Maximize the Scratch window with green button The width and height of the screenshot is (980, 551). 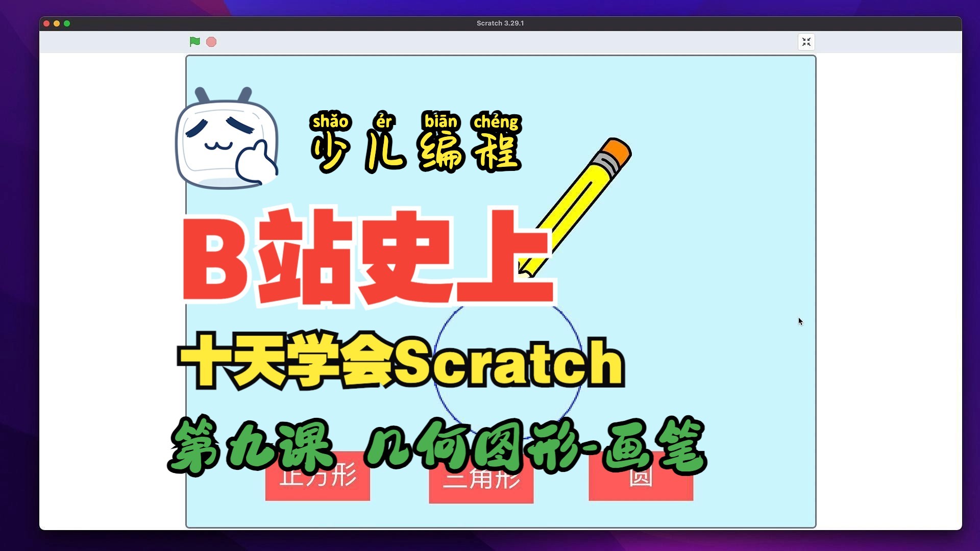tap(67, 23)
